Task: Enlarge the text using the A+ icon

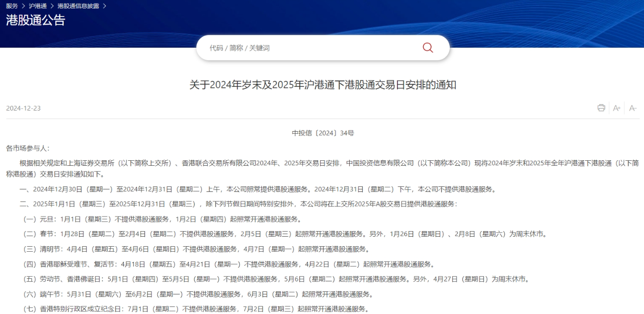Action: point(616,108)
